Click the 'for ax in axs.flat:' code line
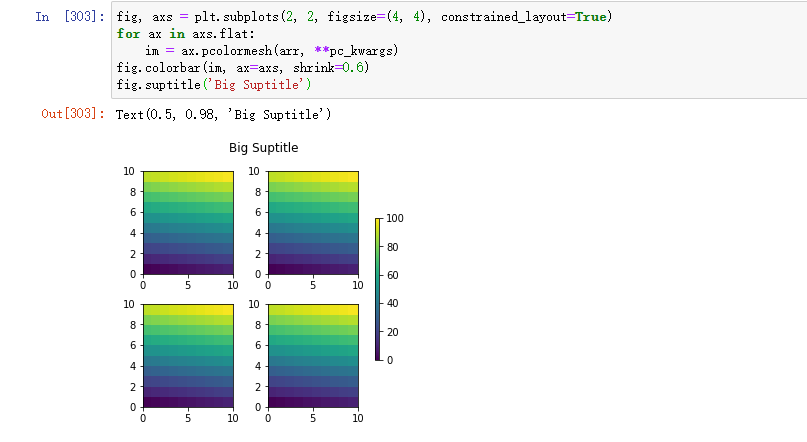Image resolution: width=807 pixels, height=442 pixels. [185, 34]
